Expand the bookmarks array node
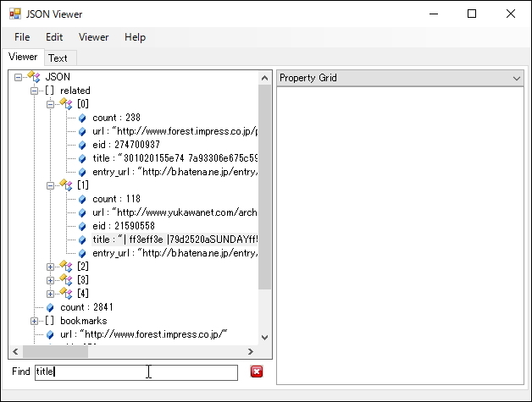This screenshot has height=402, width=532. (x=34, y=321)
